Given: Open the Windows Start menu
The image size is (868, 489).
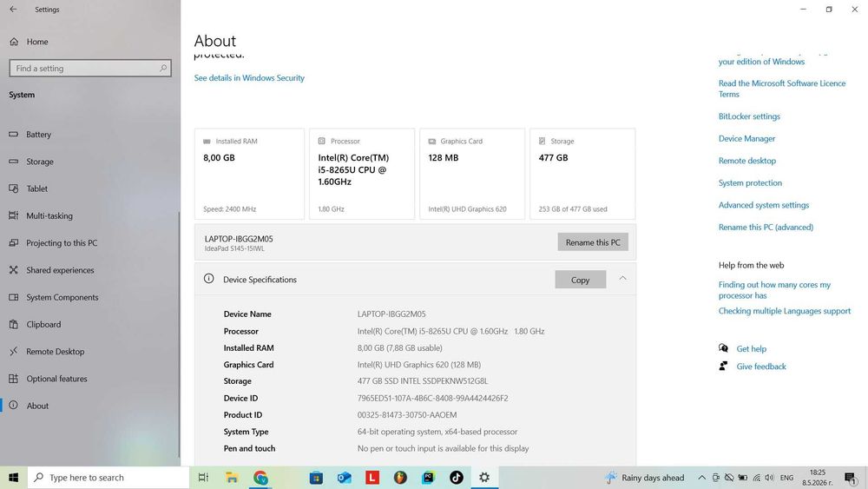Looking at the screenshot, I should (13, 478).
